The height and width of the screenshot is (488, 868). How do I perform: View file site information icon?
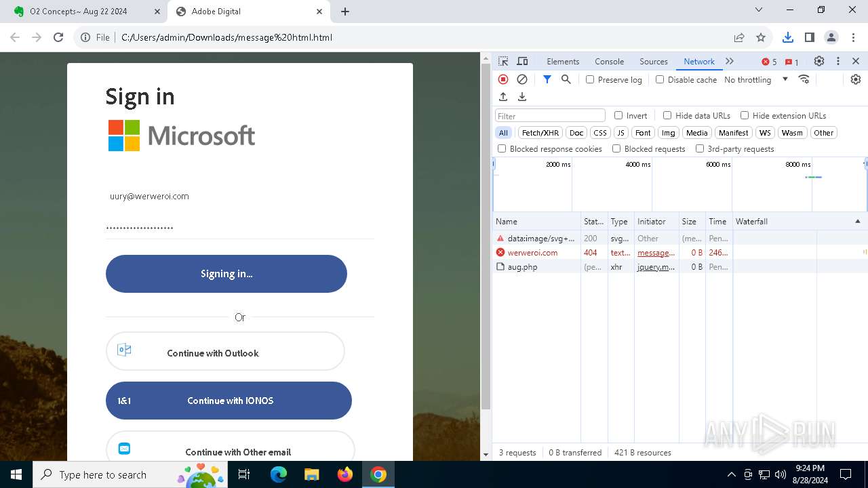pos(85,37)
